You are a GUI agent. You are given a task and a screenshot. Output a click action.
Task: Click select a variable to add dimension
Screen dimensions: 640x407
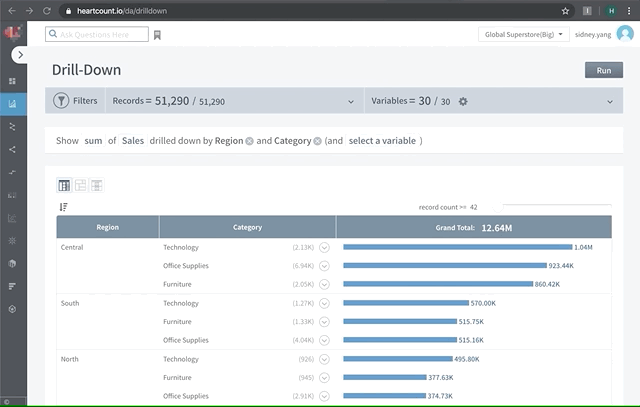pos(382,141)
